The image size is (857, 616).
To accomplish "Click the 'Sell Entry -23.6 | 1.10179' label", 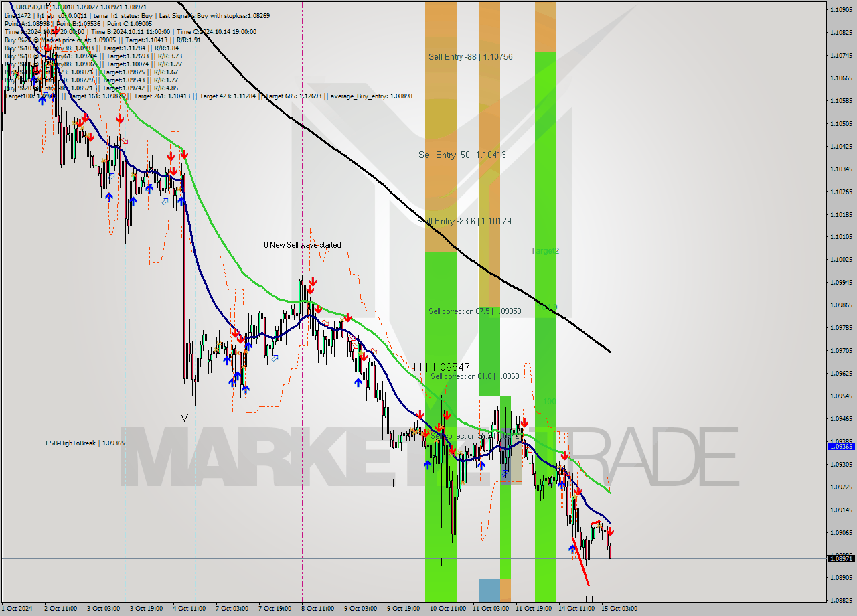I will click(465, 221).
